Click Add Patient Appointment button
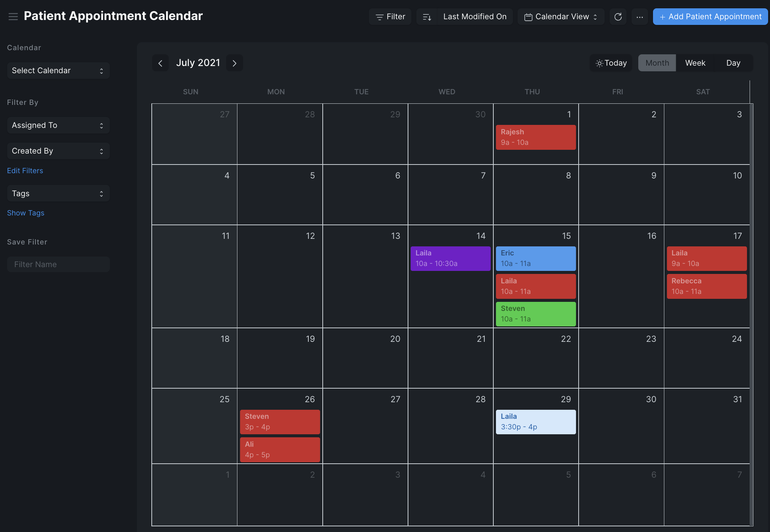Screen dimensions: 770x532 pos(710,17)
